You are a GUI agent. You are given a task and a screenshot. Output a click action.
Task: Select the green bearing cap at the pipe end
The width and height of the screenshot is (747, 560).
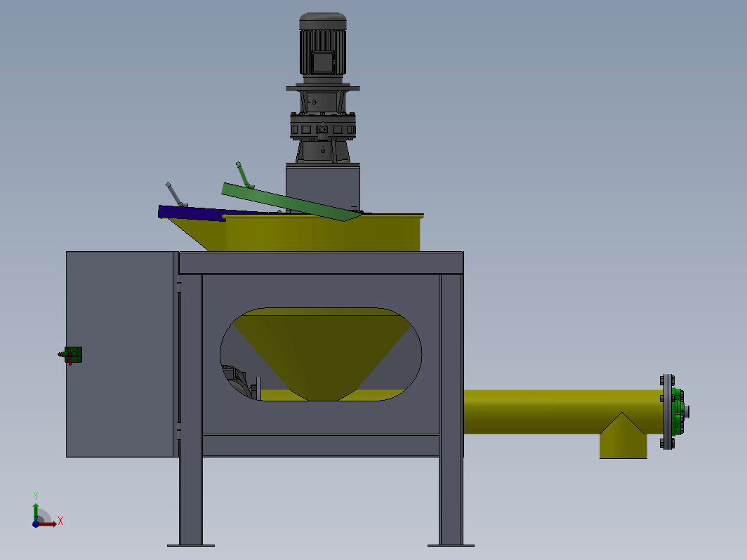tap(680, 411)
